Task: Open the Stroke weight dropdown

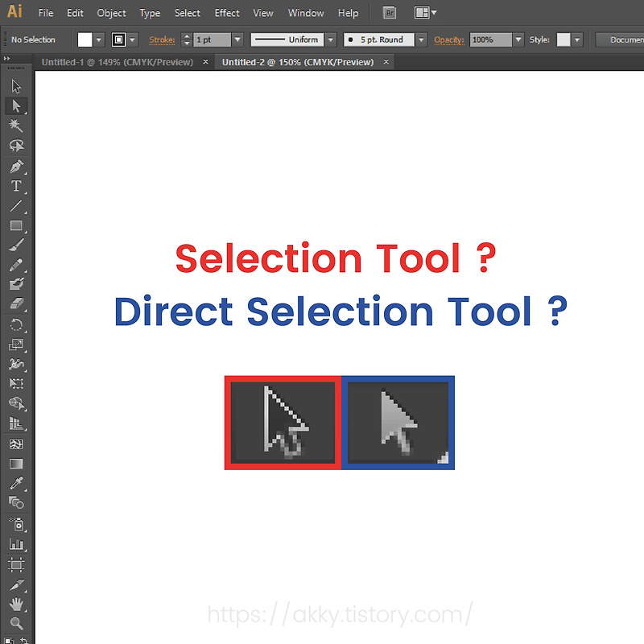Action: click(237, 39)
